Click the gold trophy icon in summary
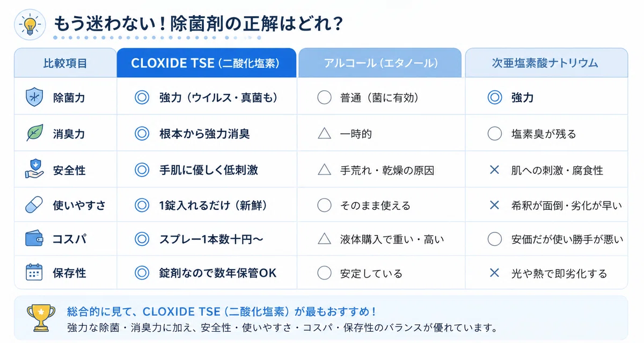The image size is (644, 343). [40, 317]
